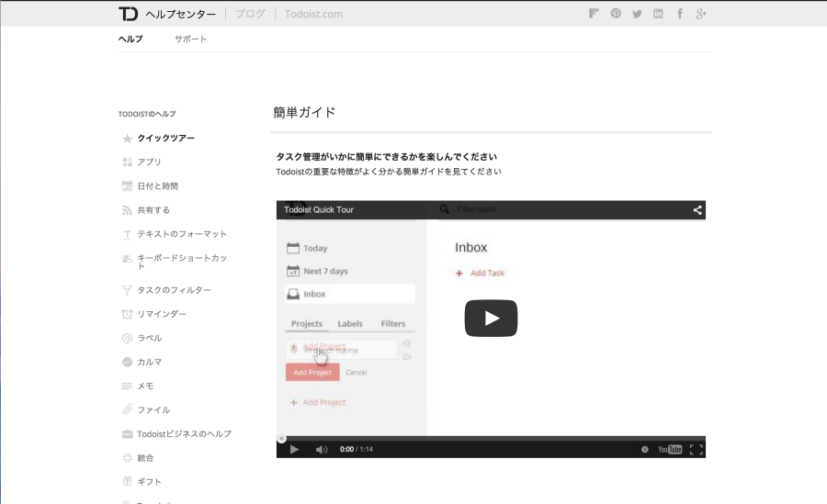The width and height of the screenshot is (827, 504).
Task: Click the video progress bar
Action: tap(491, 438)
